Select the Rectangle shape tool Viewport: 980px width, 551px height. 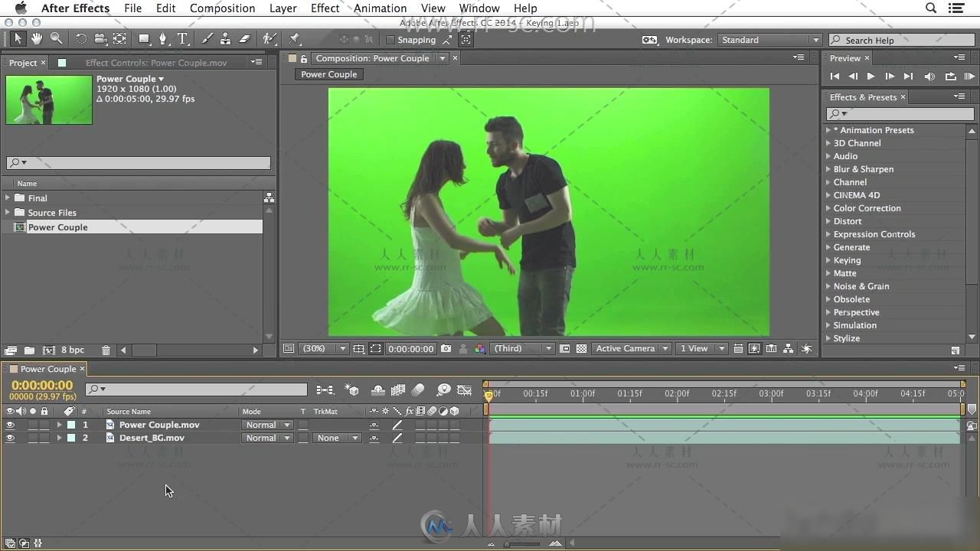click(144, 39)
